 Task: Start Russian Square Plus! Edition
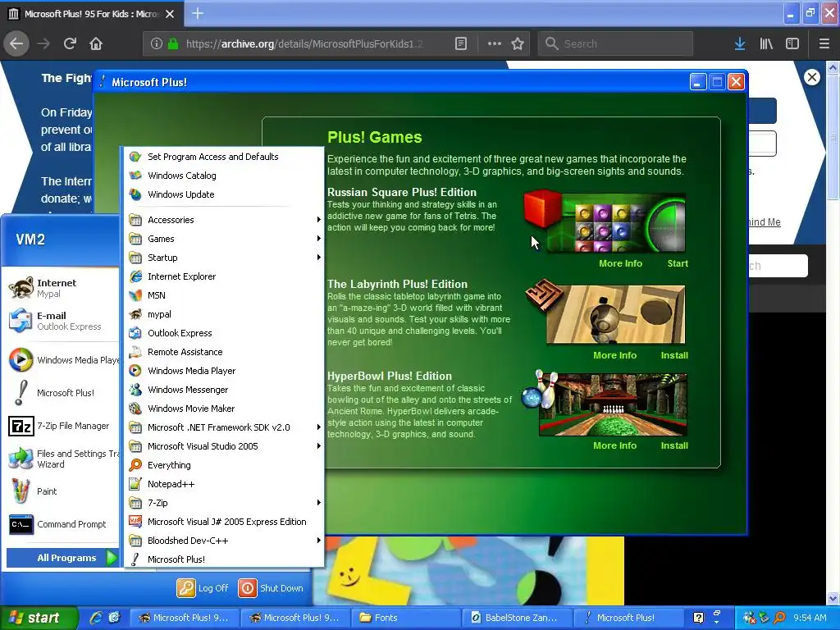tap(678, 263)
